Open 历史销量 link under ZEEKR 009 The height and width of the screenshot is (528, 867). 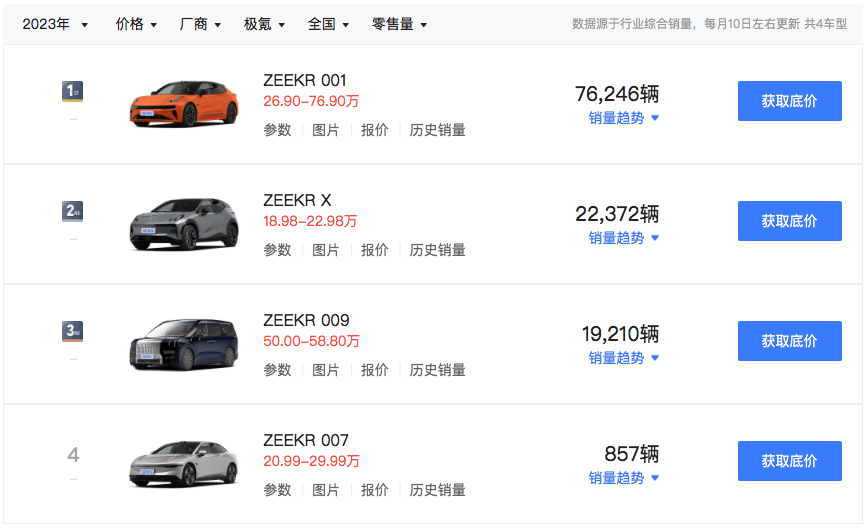437,370
